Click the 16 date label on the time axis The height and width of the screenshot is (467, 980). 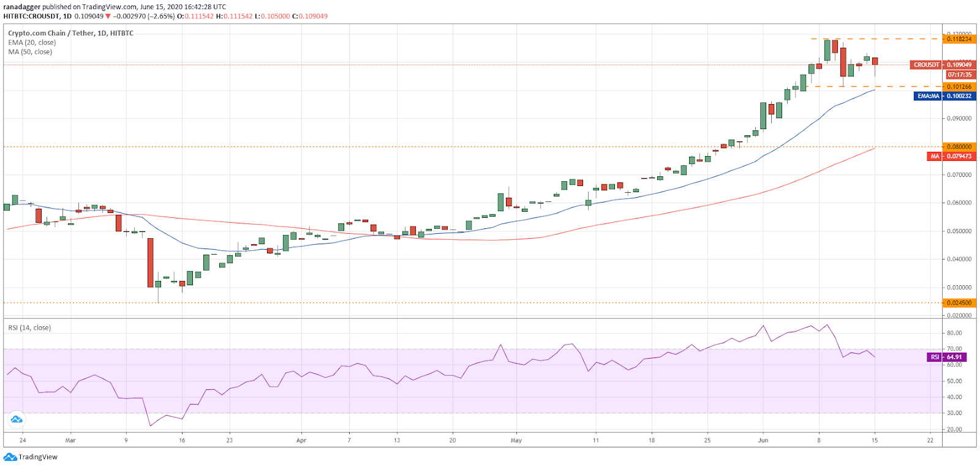pyautogui.click(x=182, y=440)
